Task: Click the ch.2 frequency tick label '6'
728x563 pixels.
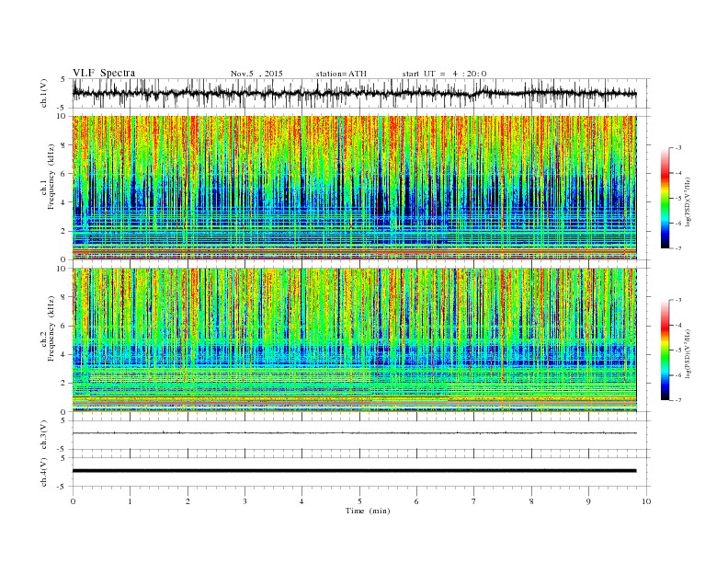Action: coord(63,326)
